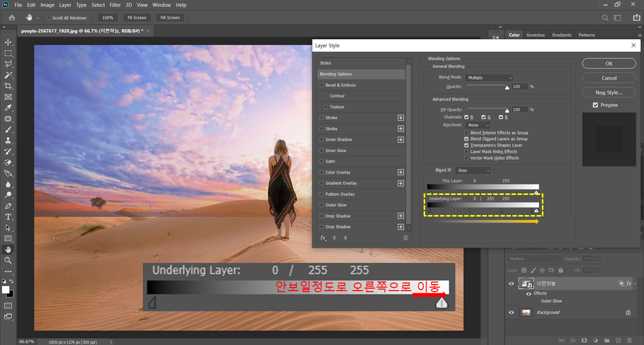Open the fx menu in Layer Style

323,238
